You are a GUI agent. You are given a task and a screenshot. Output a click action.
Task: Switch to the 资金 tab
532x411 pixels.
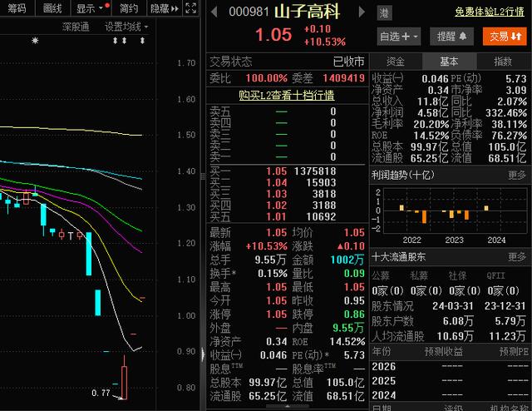(396, 62)
